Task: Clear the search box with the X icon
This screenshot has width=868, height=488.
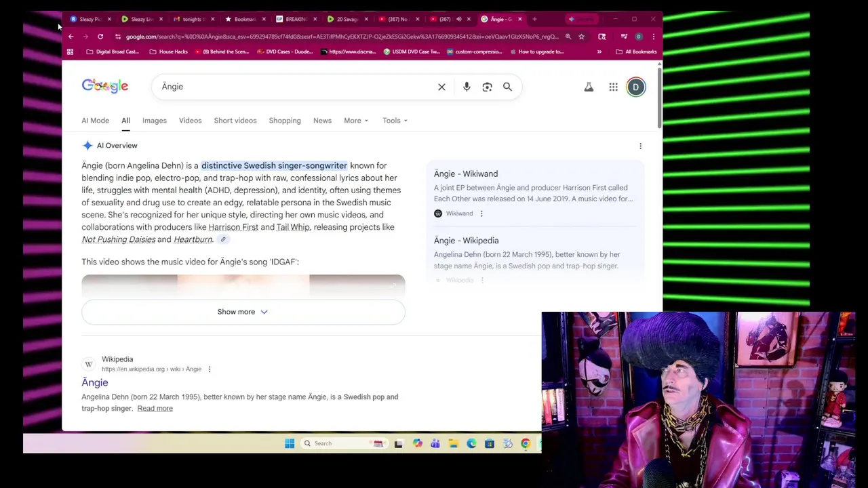Action: point(441,87)
